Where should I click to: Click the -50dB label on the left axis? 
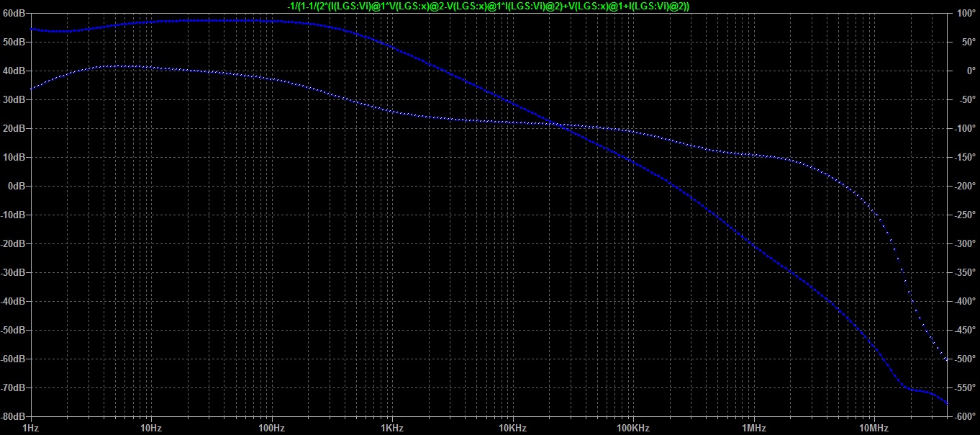click(x=12, y=330)
